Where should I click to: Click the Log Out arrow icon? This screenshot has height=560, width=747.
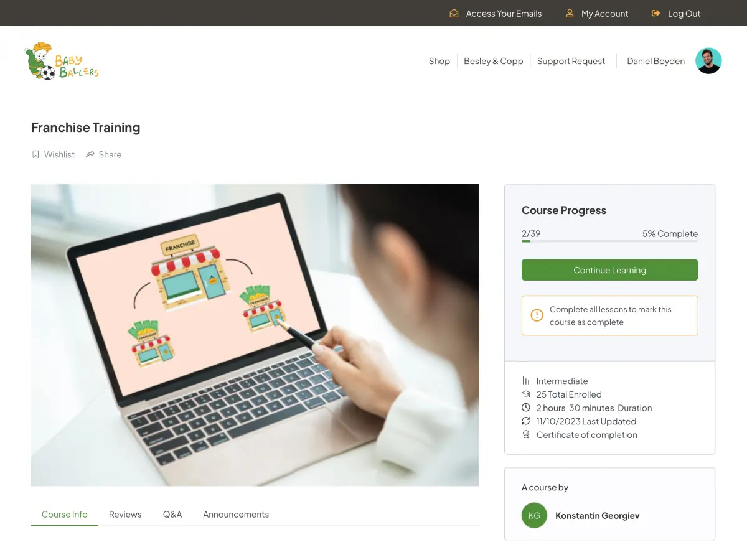[x=655, y=13]
